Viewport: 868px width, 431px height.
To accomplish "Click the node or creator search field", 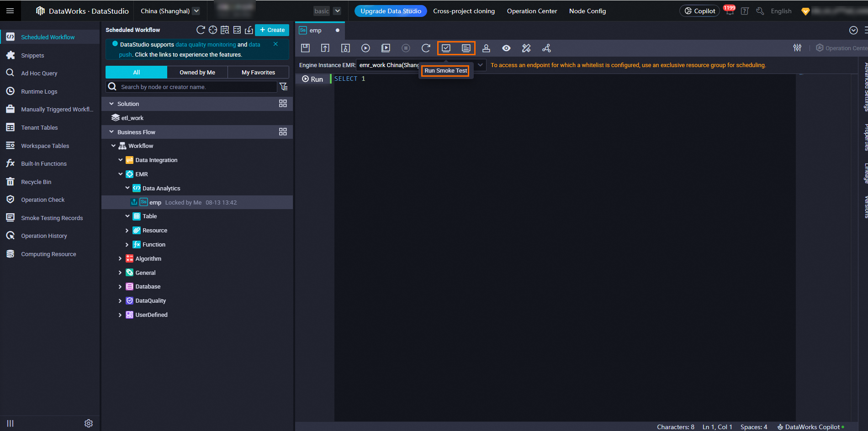I will [x=196, y=87].
